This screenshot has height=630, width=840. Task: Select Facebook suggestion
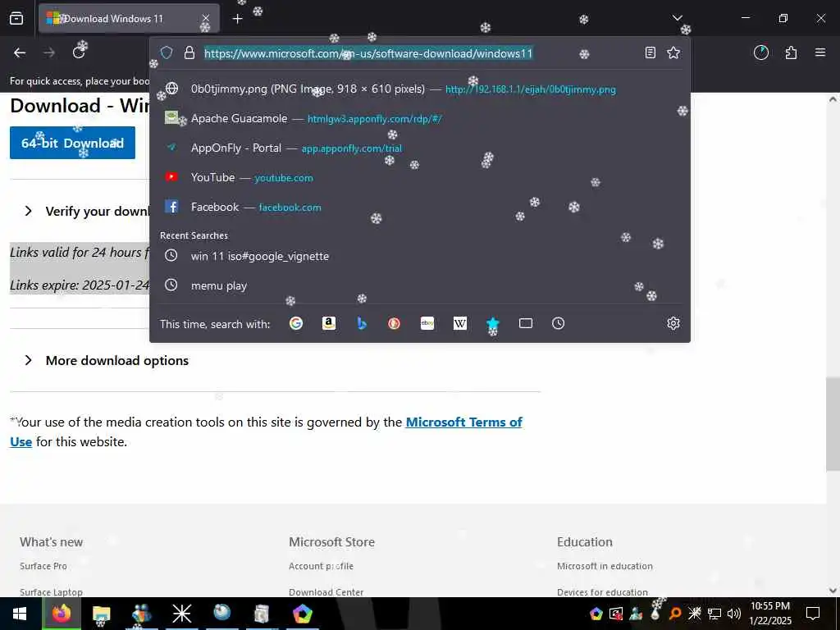click(420, 207)
